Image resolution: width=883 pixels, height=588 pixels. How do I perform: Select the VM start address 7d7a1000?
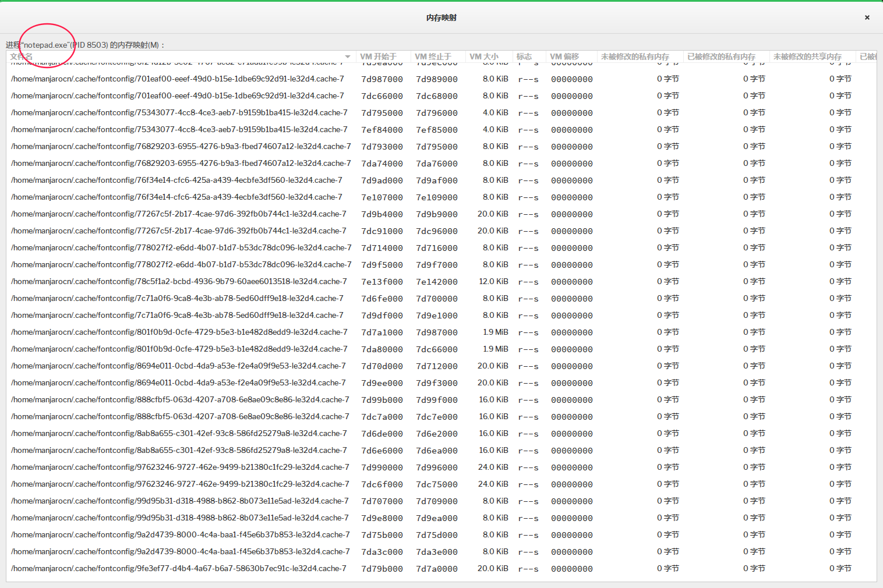tap(382, 332)
